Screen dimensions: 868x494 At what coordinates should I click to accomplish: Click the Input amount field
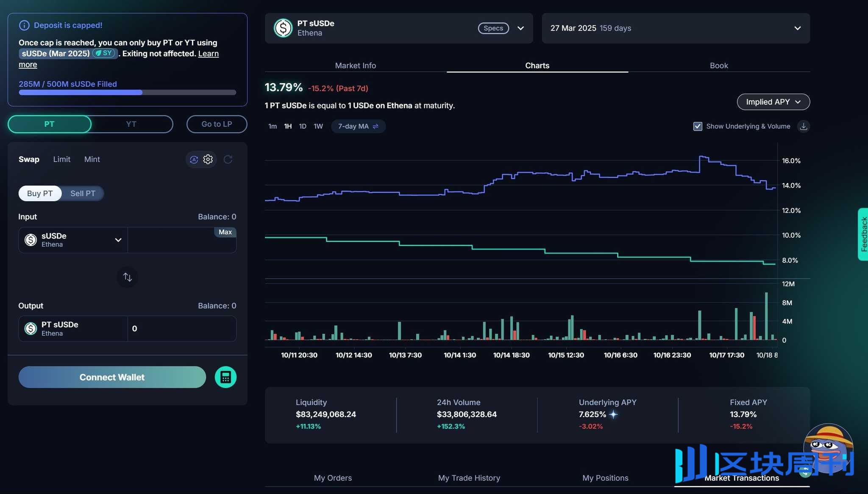coord(182,240)
